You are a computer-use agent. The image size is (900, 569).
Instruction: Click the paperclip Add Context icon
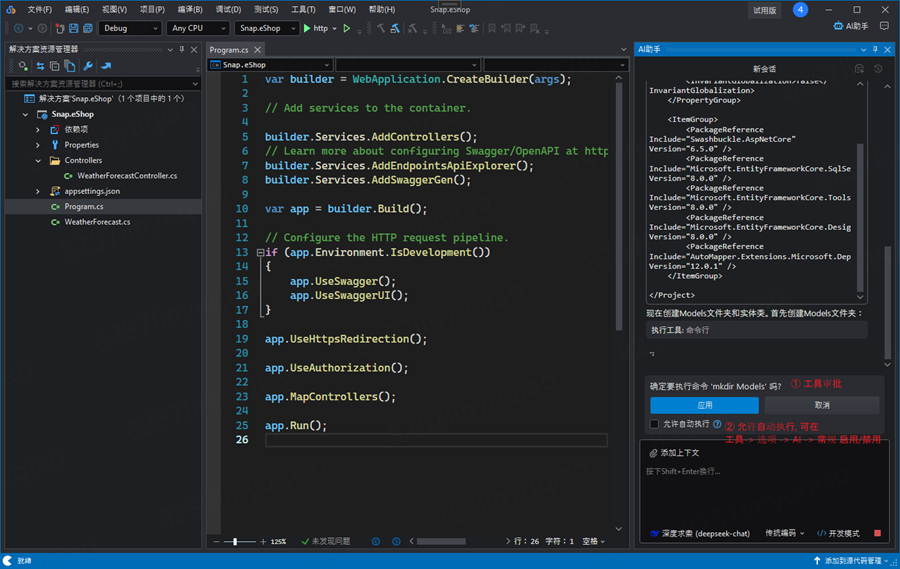coord(653,453)
